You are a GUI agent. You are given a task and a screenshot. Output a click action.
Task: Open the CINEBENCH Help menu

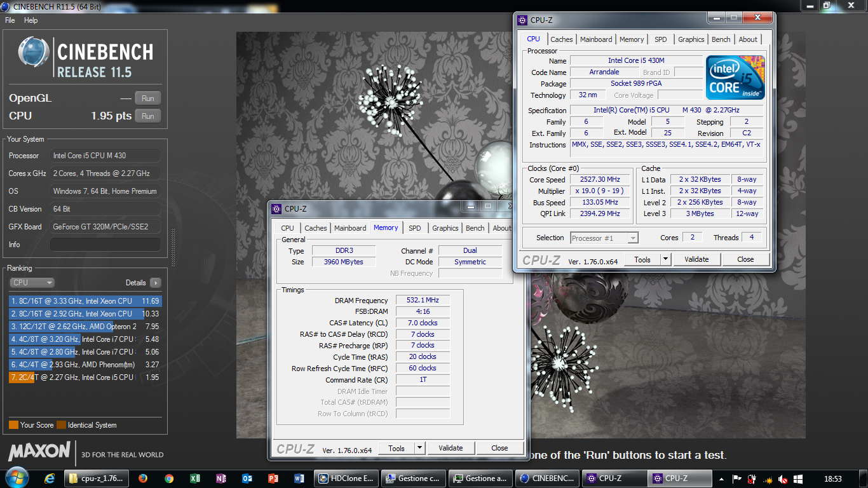tap(31, 20)
